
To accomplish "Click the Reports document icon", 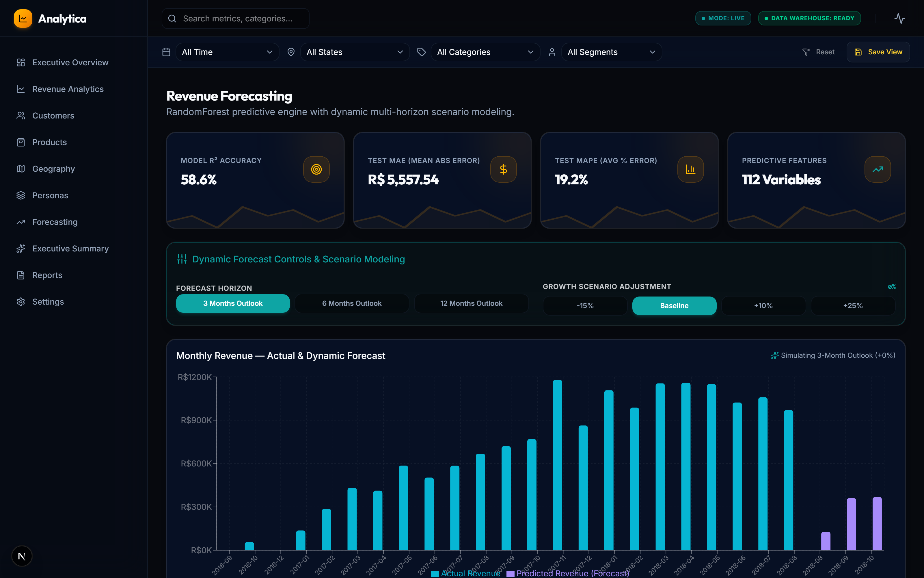I will (x=21, y=275).
